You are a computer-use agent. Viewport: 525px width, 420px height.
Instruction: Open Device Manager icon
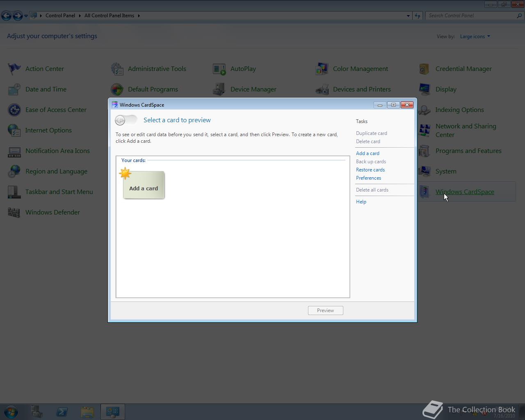(219, 89)
